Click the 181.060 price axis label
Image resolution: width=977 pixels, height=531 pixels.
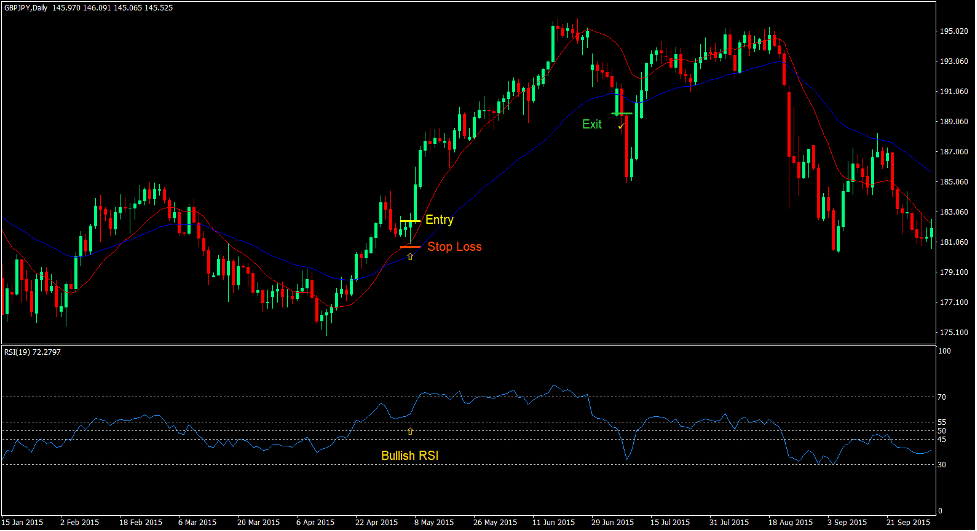[x=954, y=242]
